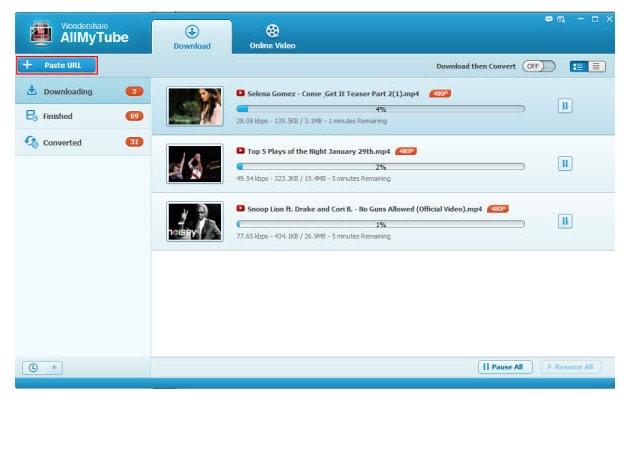The width and height of the screenshot is (635, 470).
Task: Click the Resume All button
Action: click(x=571, y=367)
